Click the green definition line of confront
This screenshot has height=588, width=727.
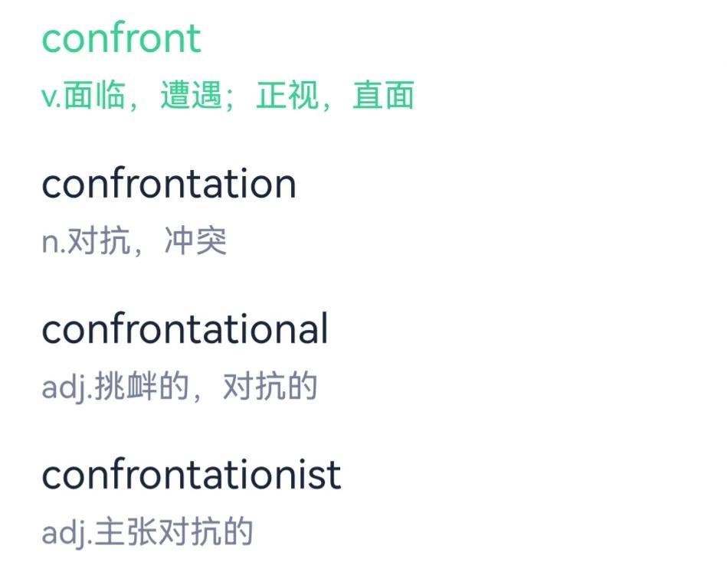click(x=228, y=96)
